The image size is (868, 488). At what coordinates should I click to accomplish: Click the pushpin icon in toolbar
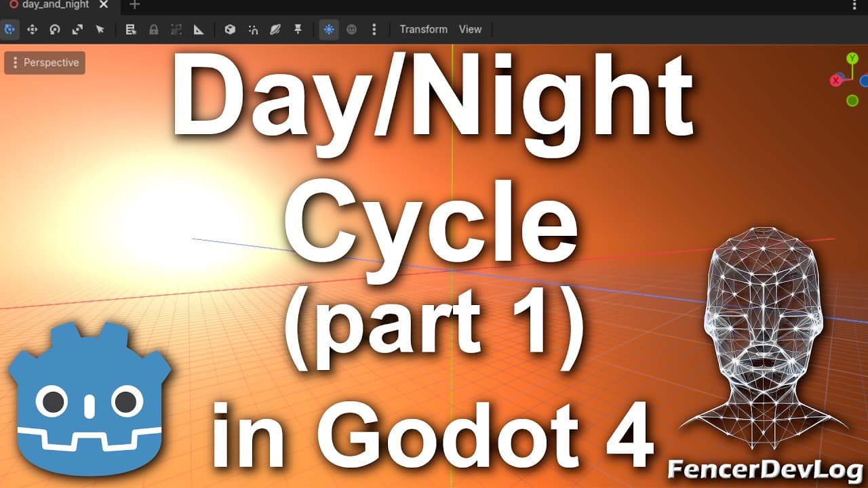click(x=298, y=30)
